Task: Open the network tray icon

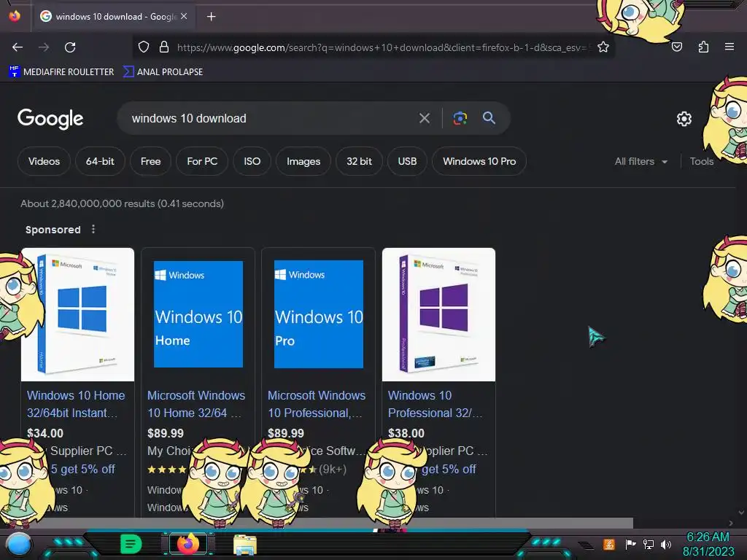Action: 649,544
